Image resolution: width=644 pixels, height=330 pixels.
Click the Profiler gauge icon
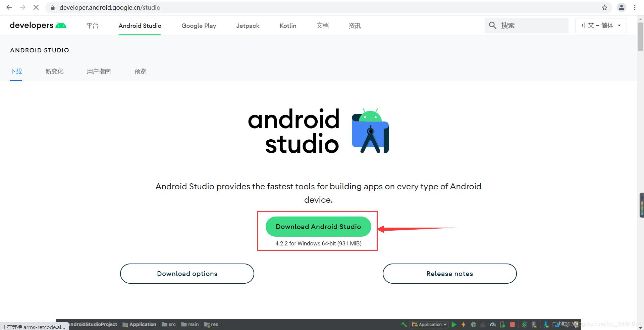click(493, 324)
